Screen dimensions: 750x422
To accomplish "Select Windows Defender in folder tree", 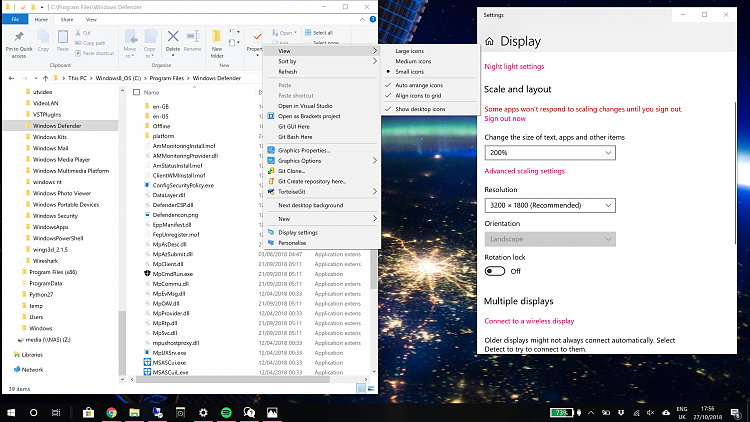I will tap(57, 126).
